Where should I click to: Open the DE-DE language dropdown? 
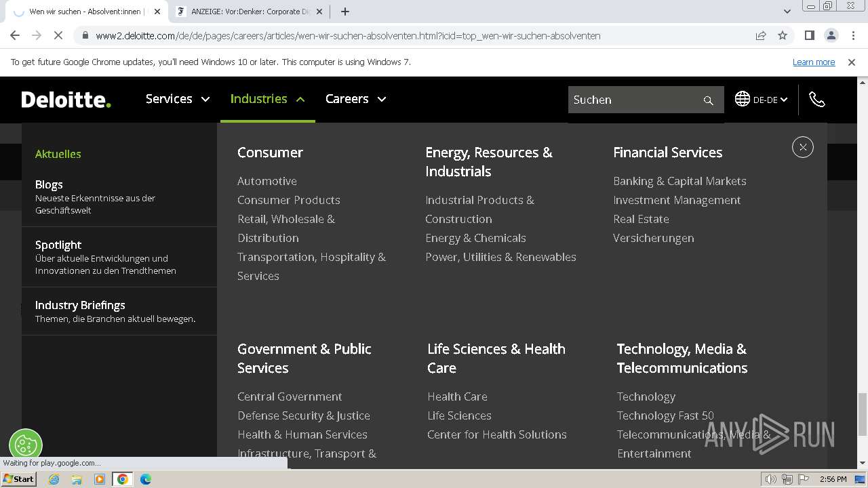770,100
